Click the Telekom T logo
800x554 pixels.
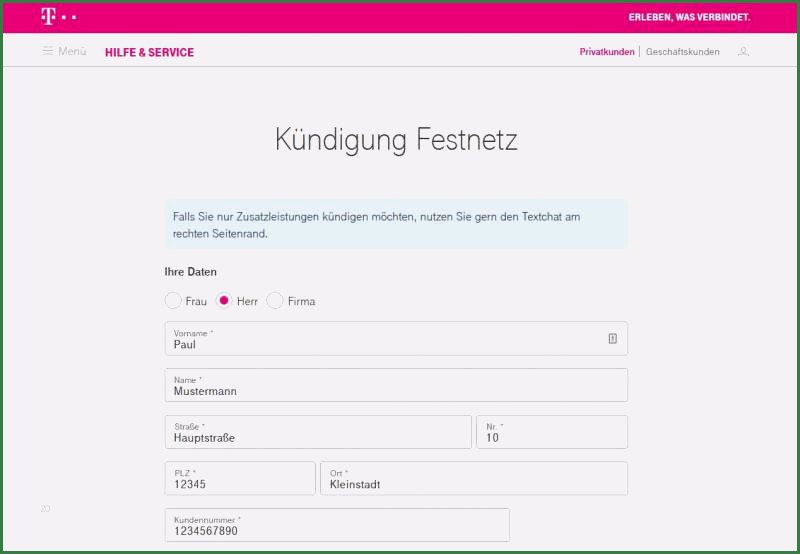[58, 16]
